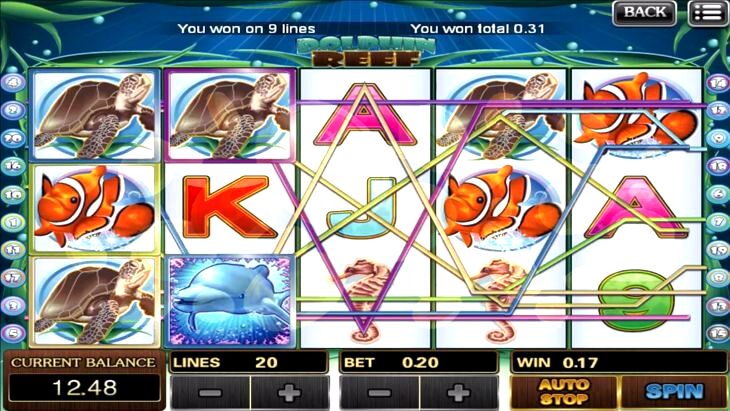Click the current balance display

(84, 378)
